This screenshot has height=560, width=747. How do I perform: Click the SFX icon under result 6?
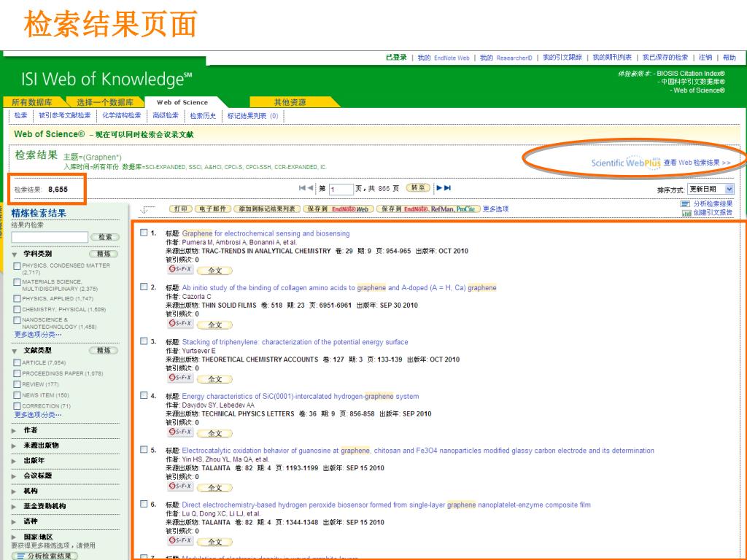click(x=180, y=540)
